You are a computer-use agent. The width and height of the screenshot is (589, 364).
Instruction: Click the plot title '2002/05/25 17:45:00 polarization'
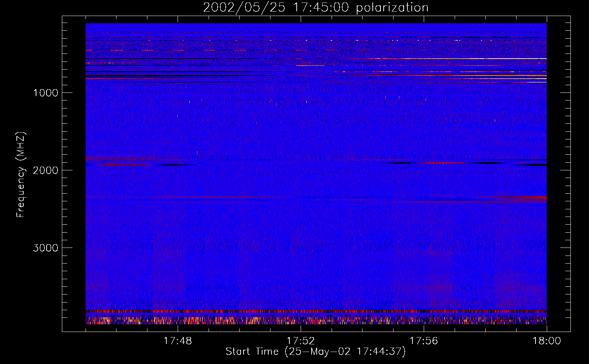click(x=316, y=8)
